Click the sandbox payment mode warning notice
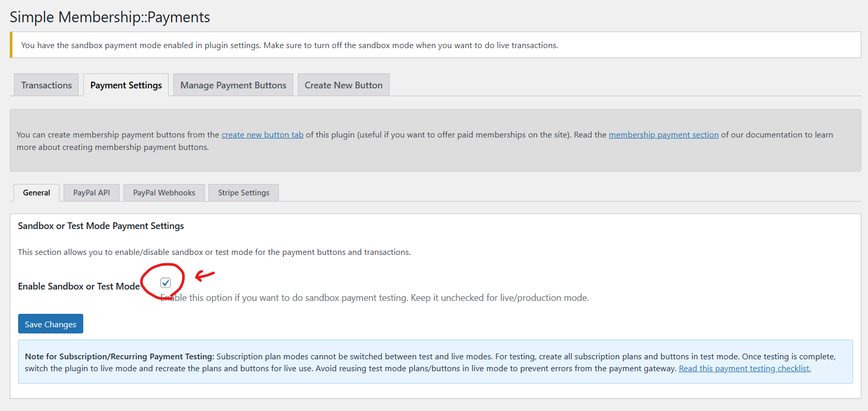 290,45
